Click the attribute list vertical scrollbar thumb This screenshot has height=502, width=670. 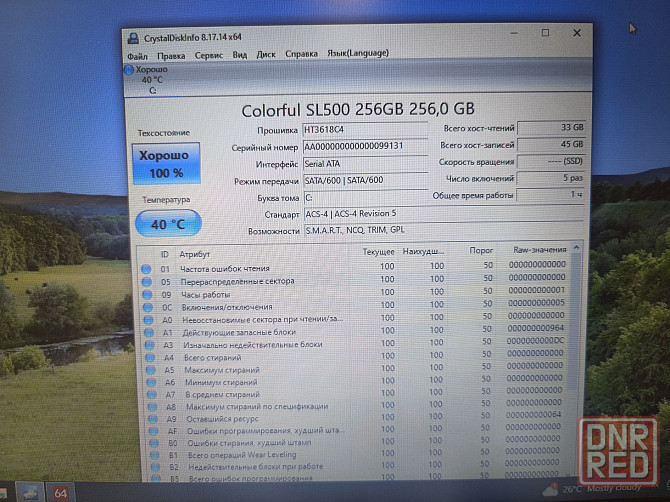click(x=575, y=321)
